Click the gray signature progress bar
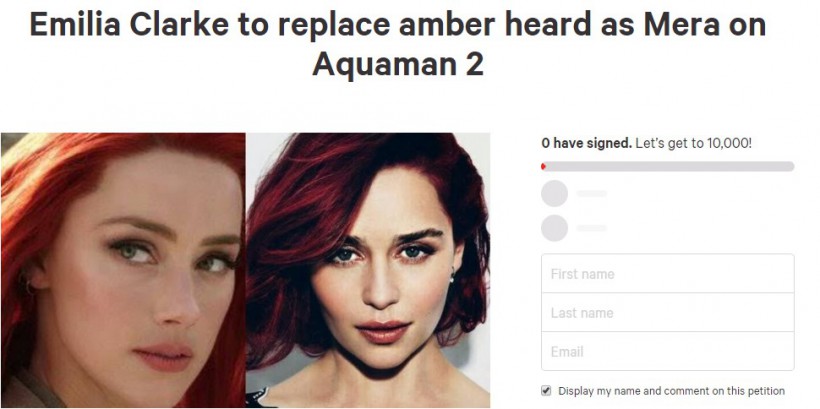 click(x=667, y=166)
